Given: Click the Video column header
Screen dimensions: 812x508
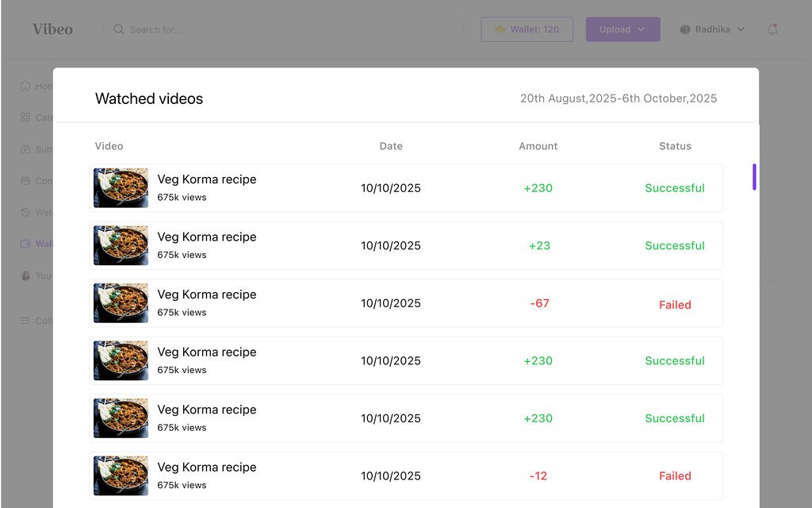Looking at the screenshot, I should tap(109, 146).
